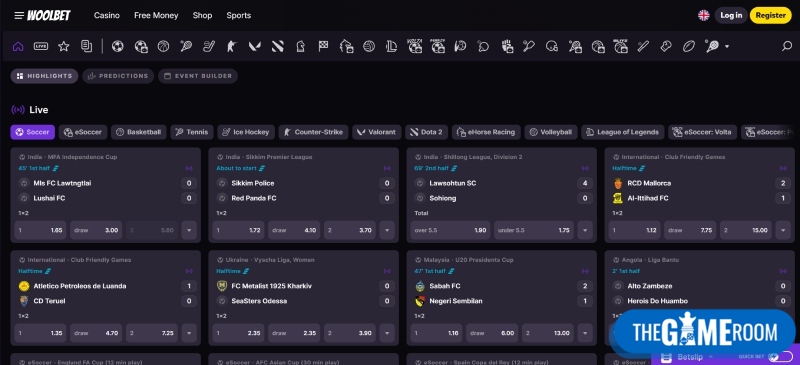Expand more markets for Sikkim Police match

(x=387, y=230)
